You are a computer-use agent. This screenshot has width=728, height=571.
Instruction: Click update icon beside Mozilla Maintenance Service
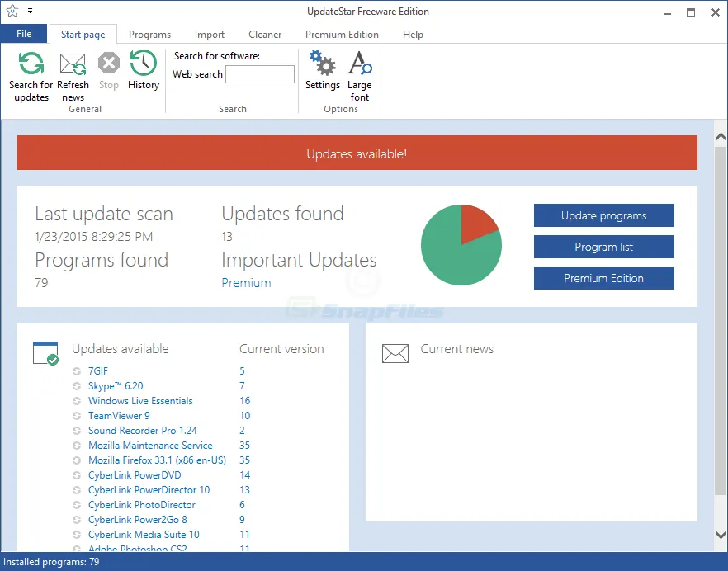(x=77, y=446)
